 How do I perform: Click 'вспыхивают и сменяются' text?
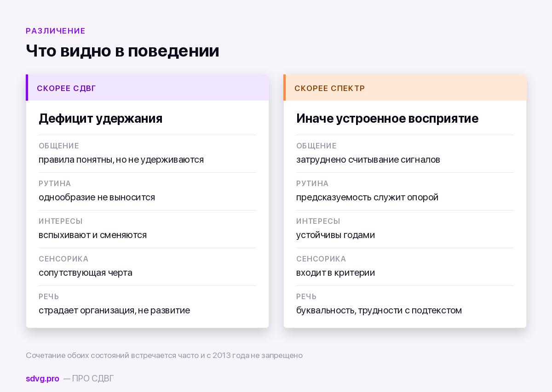[92, 235]
